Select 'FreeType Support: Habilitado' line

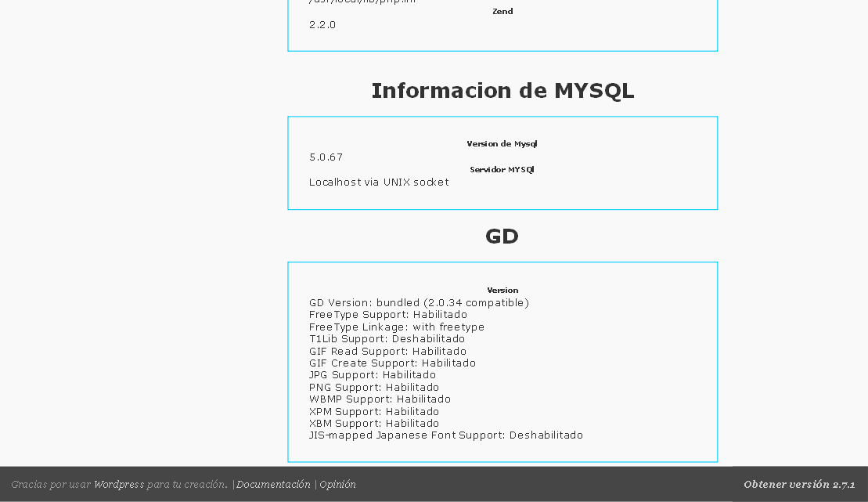coord(388,315)
